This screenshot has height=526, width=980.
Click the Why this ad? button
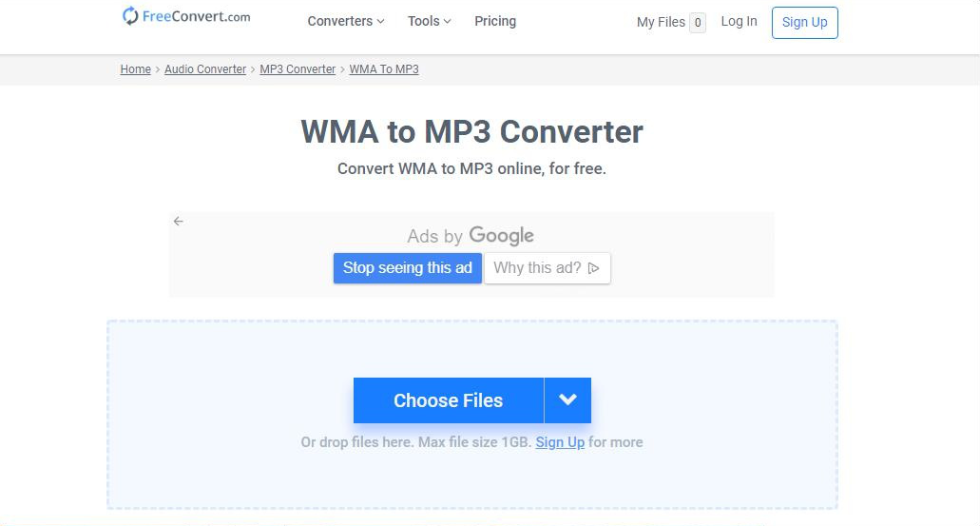(547, 268)
